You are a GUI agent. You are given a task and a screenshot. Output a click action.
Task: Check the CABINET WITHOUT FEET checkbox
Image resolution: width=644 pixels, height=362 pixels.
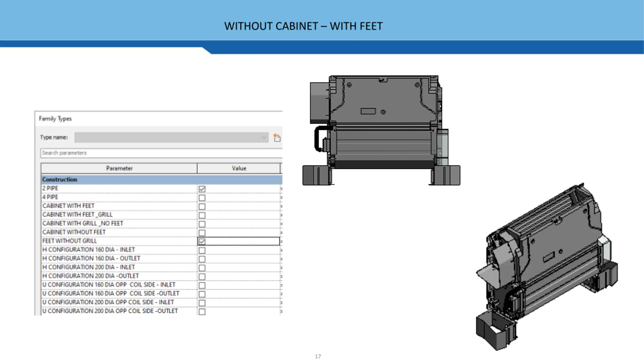(x=202, y=233)
